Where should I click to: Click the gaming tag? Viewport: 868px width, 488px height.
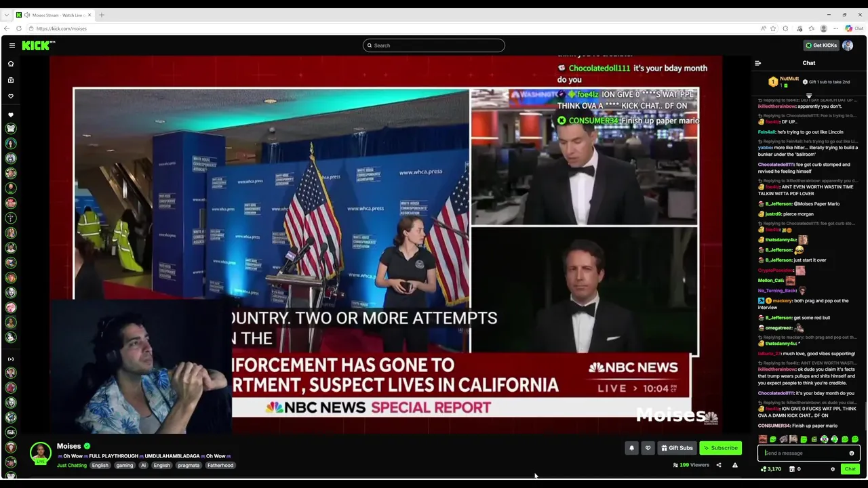point(124,466)
